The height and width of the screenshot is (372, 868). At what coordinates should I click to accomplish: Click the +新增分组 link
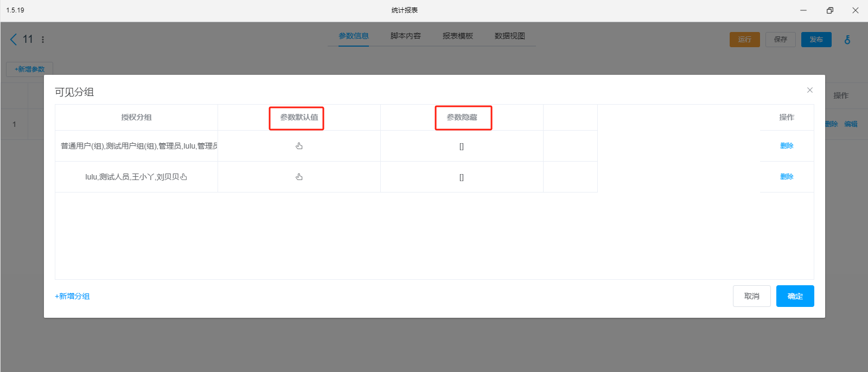tap(72, 296)
